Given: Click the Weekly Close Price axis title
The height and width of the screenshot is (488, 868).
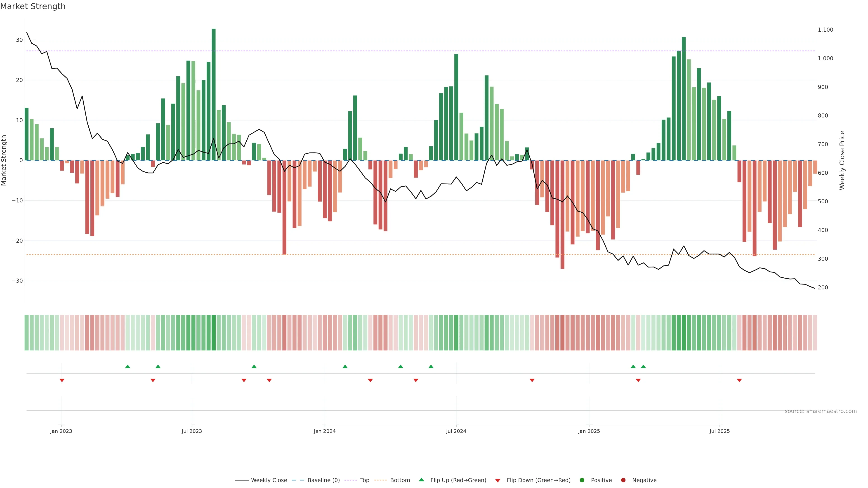Looking at the screenshot, I should click(842, 160).
